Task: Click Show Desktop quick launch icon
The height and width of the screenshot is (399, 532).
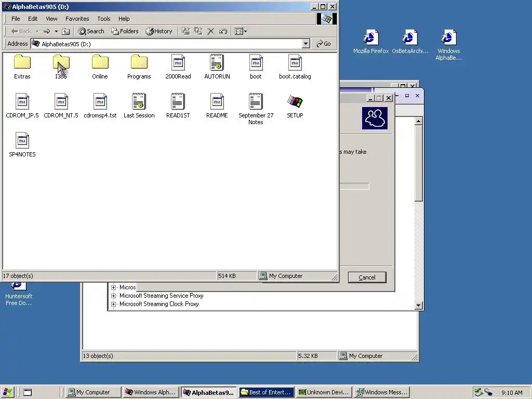Action: pyautogui.click(x=27, y=392)
